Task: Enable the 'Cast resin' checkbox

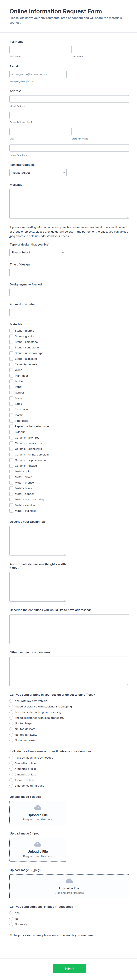Action: pyautogui.click(x=11, y=409)
